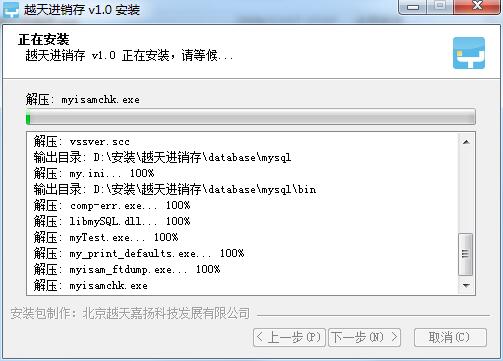Click the installation progress bar
The width and height of the screenshot is (503, 361).
(x=251, y=117)
